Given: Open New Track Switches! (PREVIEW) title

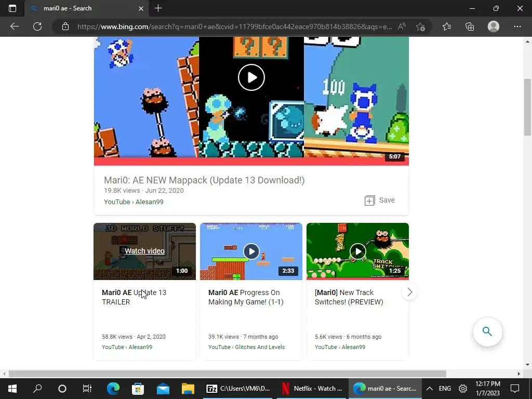Looking at the screenshot, I should (349, 297).
